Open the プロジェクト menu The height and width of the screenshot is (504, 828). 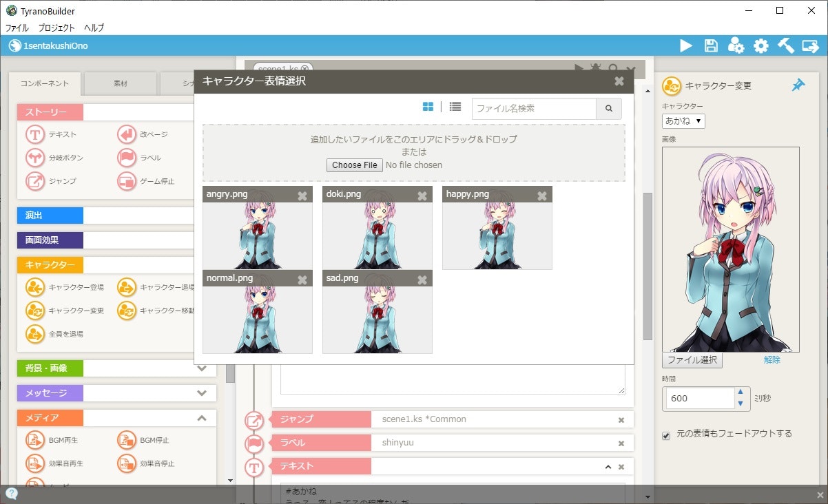click(x=56, y=28)
